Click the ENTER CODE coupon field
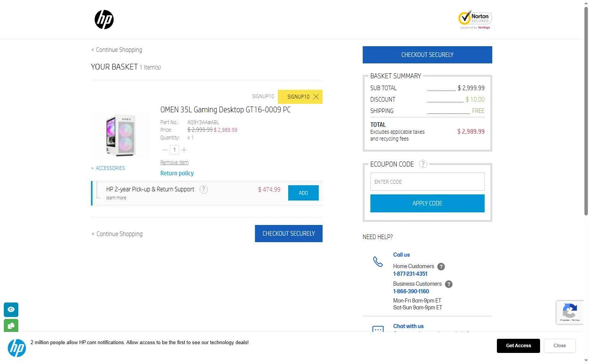The image size is (589, 364). [427, 182]
